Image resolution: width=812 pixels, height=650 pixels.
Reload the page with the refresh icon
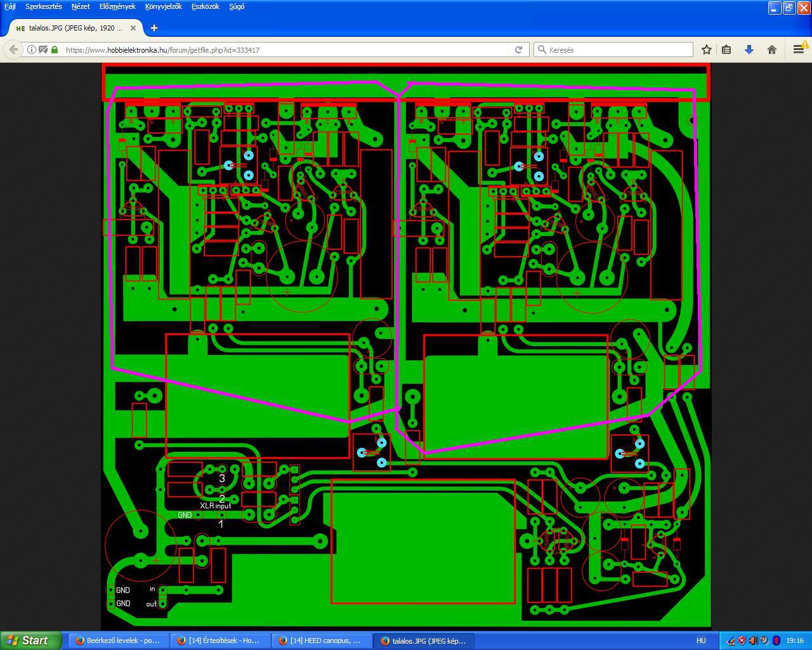518,50
